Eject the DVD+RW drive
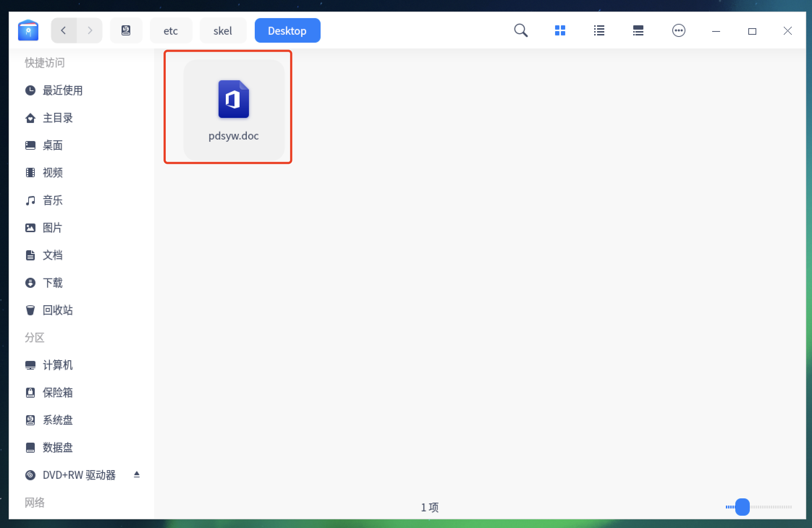The width and height of the screenshot is (812, 528). point(137,474)
